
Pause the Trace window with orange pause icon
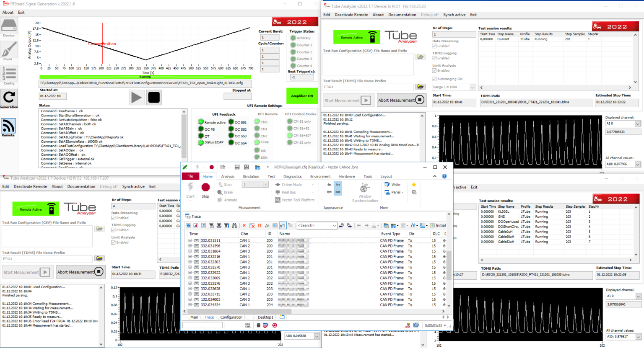[260, 226]
